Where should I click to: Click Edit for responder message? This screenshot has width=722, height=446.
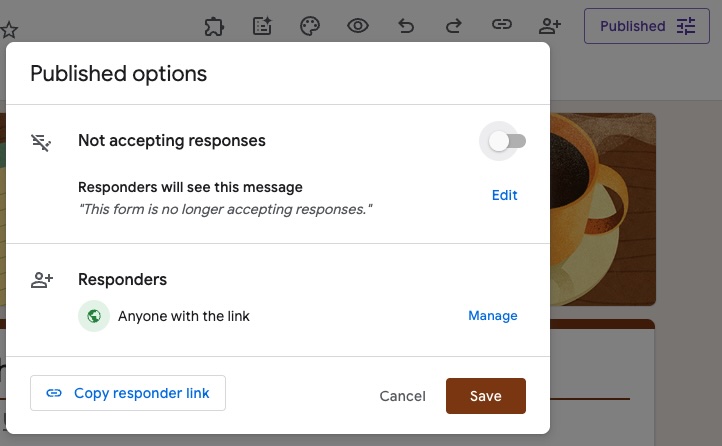coord(504,195)
